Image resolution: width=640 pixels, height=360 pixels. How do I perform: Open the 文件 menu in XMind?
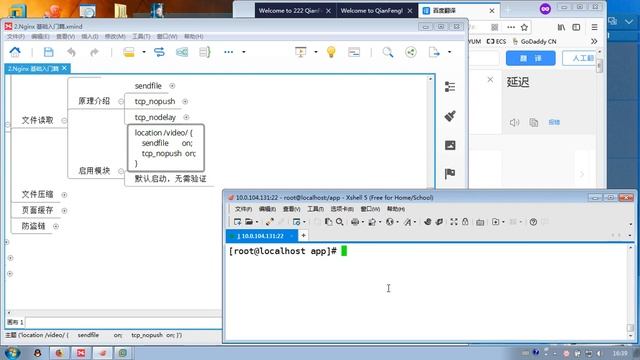click(16, 36)
